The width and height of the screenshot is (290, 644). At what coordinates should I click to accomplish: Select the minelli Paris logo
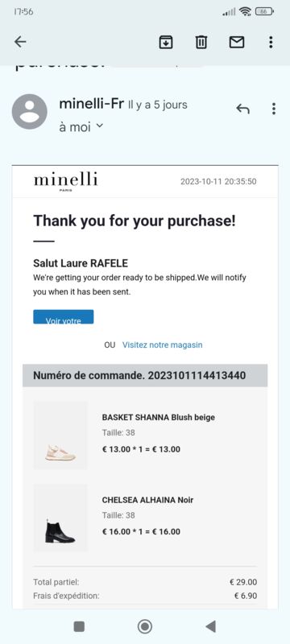66,182
